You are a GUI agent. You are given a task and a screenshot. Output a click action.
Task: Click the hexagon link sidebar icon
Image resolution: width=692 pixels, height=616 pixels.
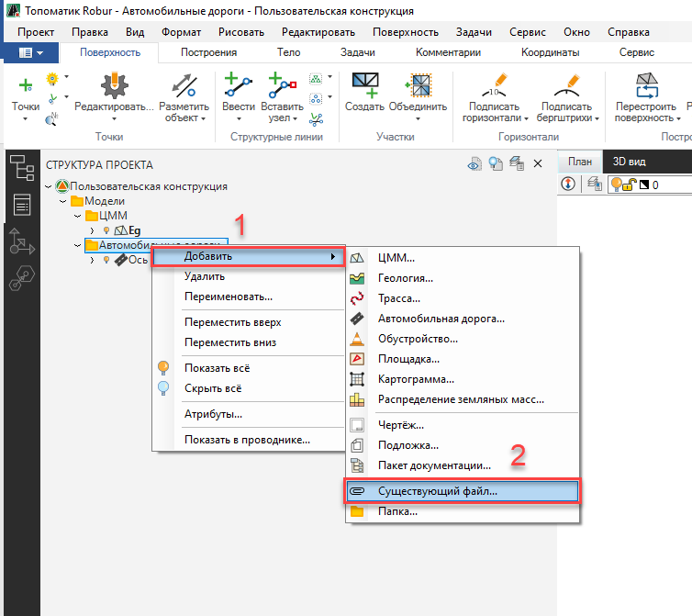click(x=22, y=278)
